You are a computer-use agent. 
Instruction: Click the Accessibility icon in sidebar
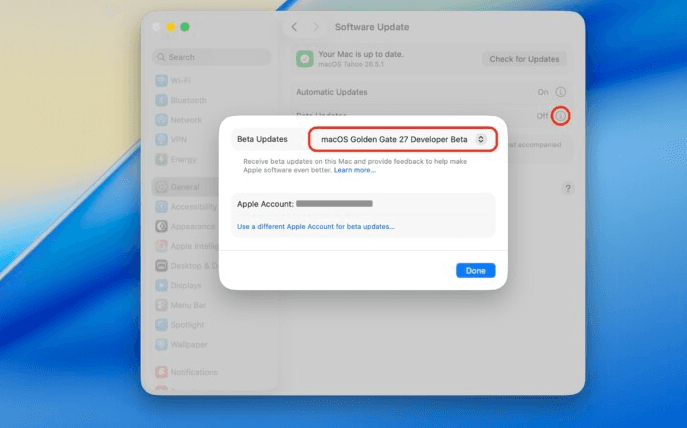[x=161, y=207]
